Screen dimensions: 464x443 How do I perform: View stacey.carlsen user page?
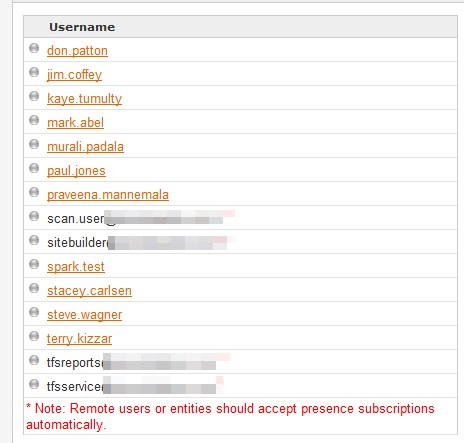pyautogui.click(x=89, y=291)
